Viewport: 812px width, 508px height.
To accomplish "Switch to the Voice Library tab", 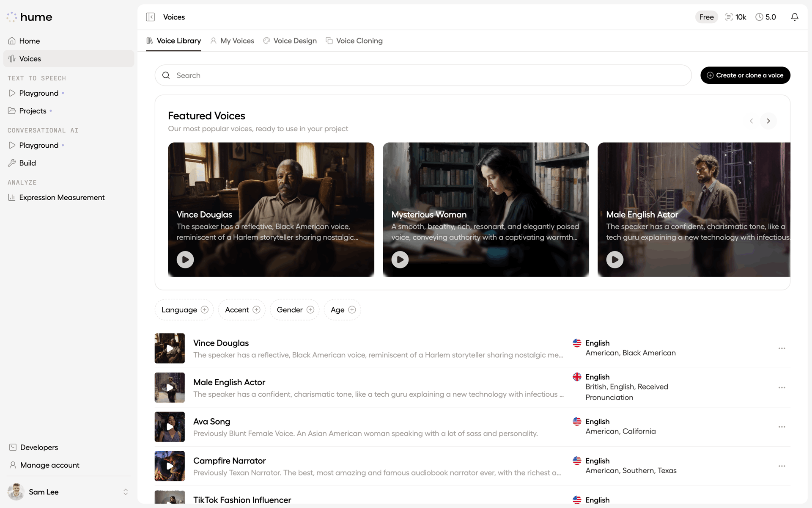I will pos(173,41).
